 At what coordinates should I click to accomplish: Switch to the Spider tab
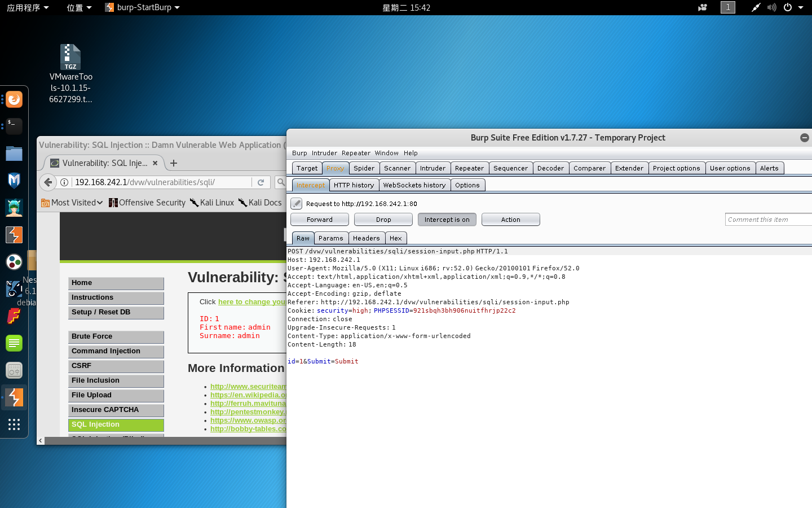[x=364, y=168]
